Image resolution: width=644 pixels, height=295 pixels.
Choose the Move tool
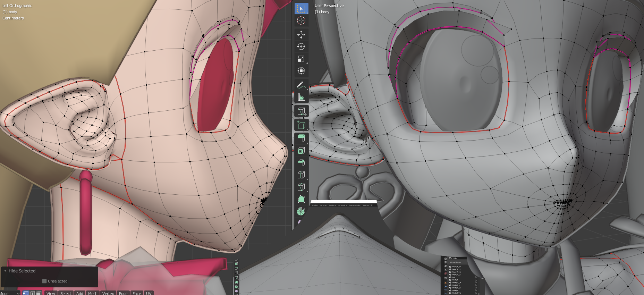tap(301, 34)
